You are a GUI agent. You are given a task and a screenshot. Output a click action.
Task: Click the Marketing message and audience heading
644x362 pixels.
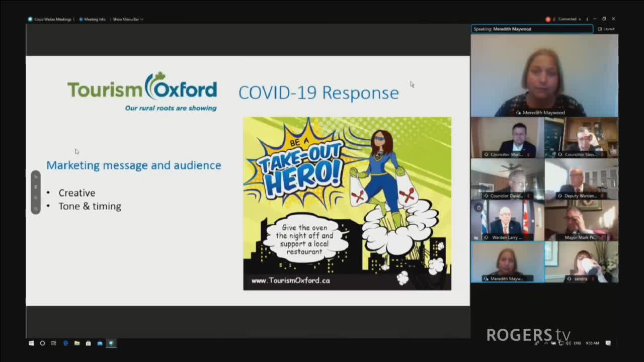pos(134,165)
